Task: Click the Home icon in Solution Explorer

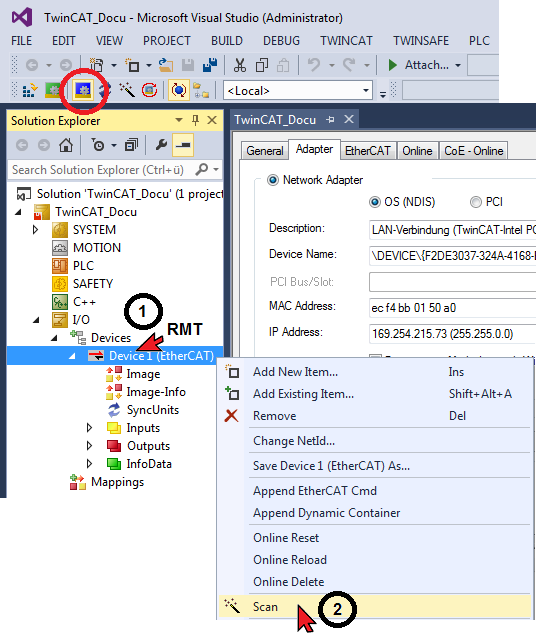Action: (x=66, y=145)
